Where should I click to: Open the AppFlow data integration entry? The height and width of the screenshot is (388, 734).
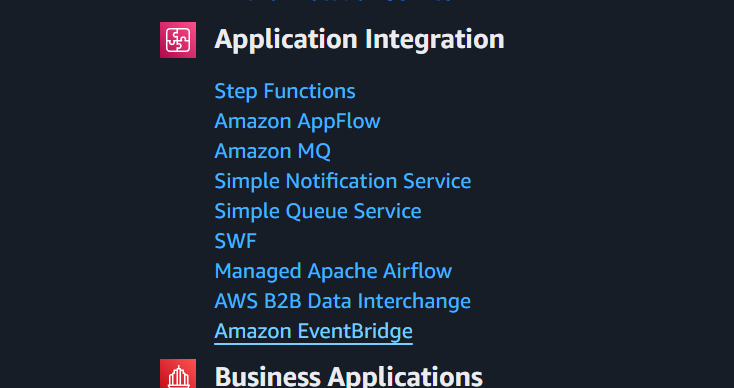click(297, 121)
